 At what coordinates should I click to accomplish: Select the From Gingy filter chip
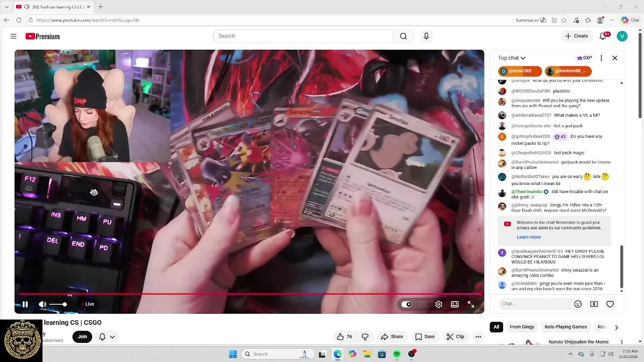tap(522, 327)
